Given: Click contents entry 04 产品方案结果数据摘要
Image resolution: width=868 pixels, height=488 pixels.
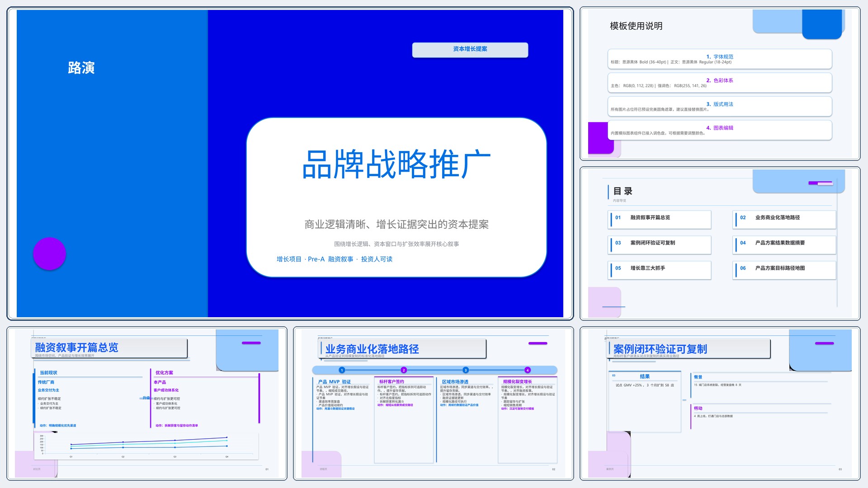Looking at the screenshot, I should pos(784,245).
